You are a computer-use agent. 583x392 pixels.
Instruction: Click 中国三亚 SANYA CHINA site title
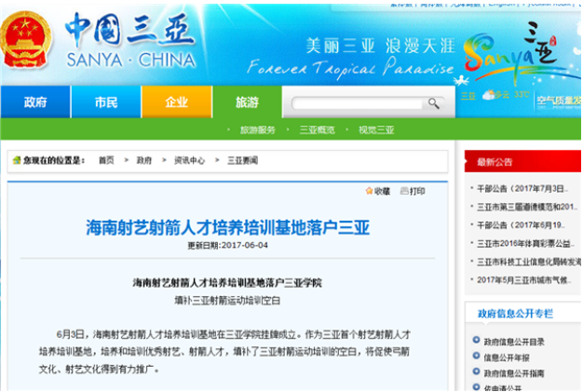[x=130, y=41]
